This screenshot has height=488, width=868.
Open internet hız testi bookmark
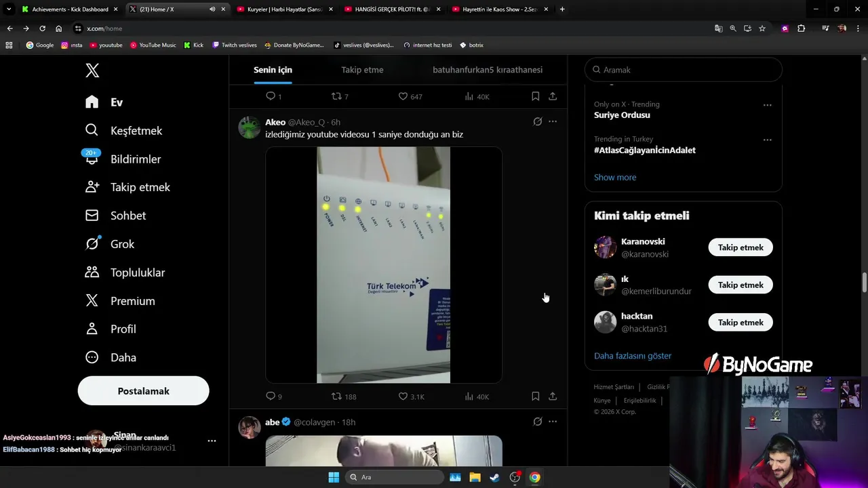pos(427,45)
